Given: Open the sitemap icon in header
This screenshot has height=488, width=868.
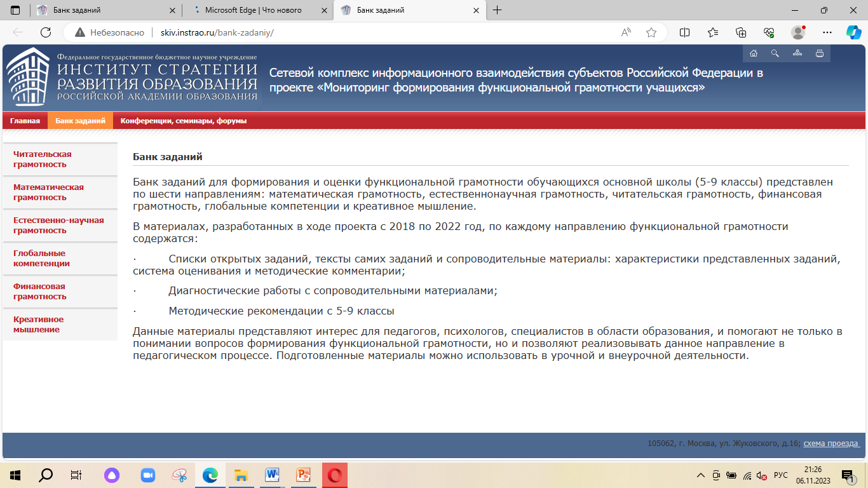Looking at the screenshot, I should pos(797,53).
